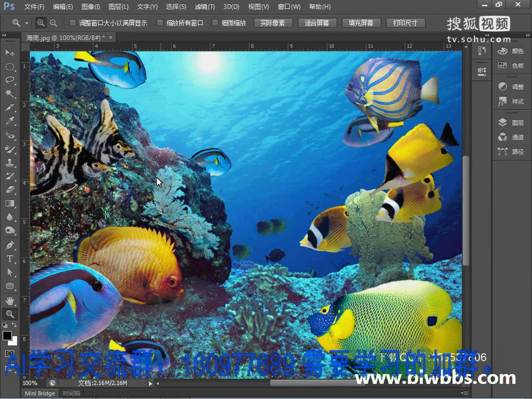The width and height of the screenshot is (532, 399).
Task: Switch to the 时间轴 tab
Action: pyautogui.click(x=71, y=393)
